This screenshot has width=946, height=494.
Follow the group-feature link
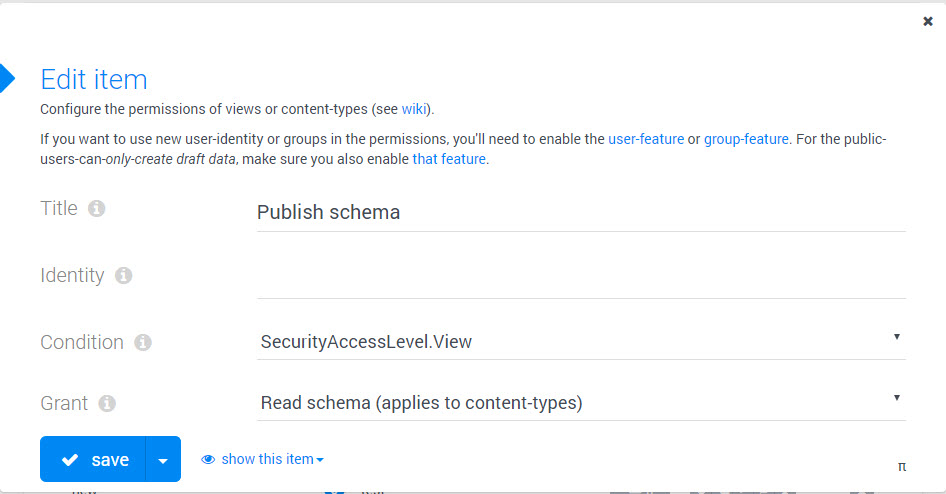[746, 139]
